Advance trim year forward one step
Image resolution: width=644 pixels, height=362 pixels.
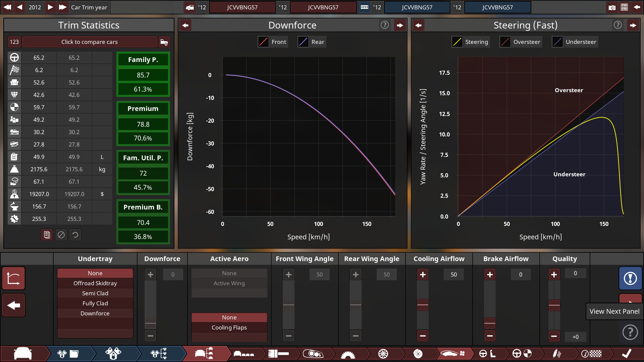click(x=50, y=7)
